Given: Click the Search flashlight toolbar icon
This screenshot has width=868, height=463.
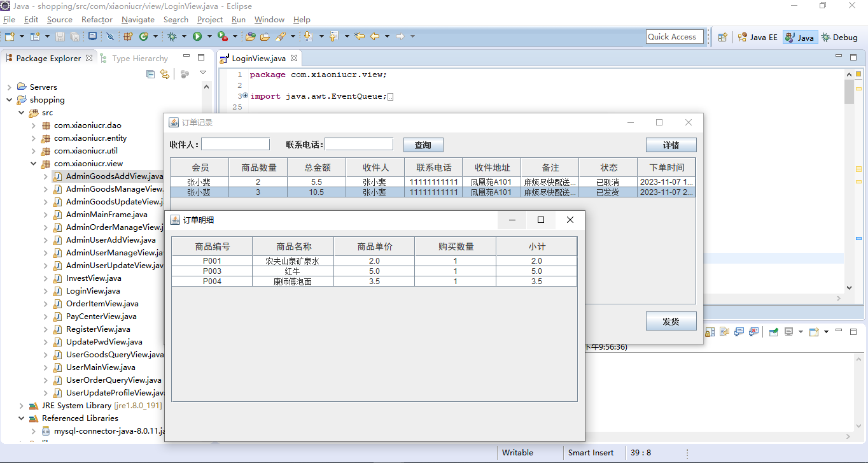Looking at the screenshot, I should (x=281, y=36).
